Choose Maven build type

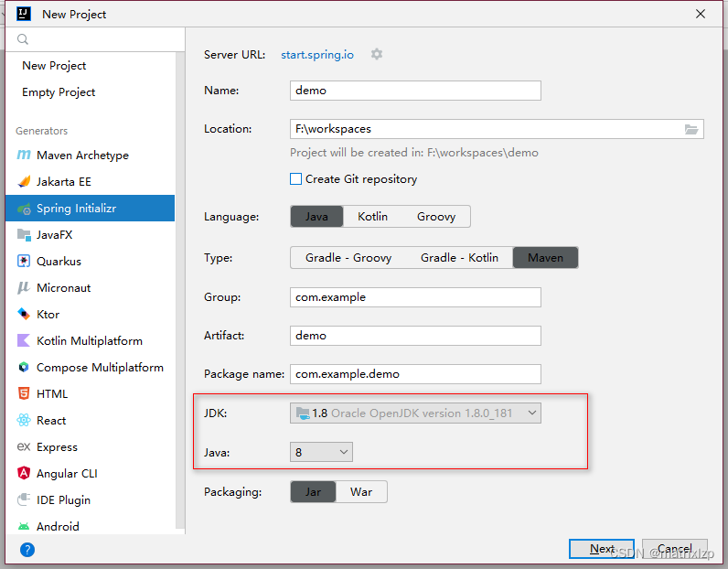[545, 258]
